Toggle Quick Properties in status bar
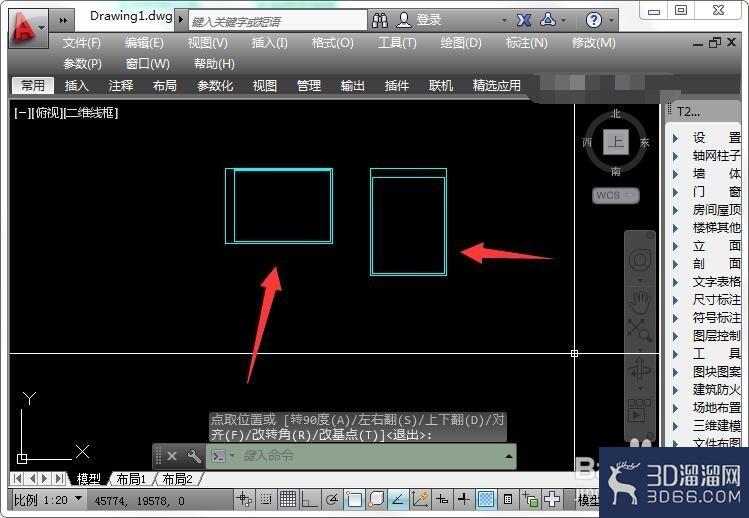Screen dimensions: 749x518 coord(508,500)
